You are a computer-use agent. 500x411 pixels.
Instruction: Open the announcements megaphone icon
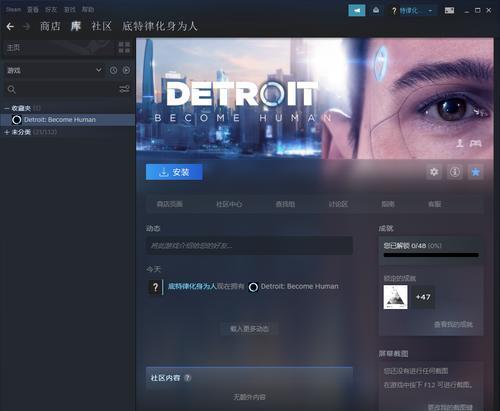coord(357,11)
